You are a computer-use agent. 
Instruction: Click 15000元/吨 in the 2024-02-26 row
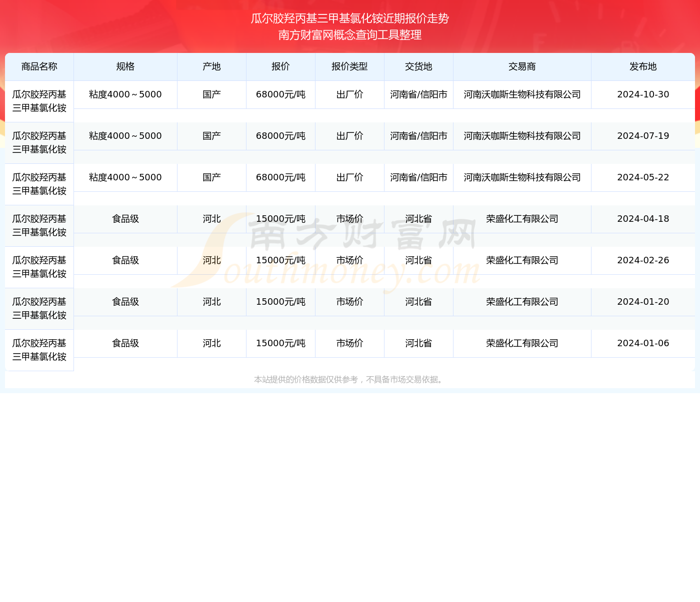pyautogui.click(x=281, y=260)
